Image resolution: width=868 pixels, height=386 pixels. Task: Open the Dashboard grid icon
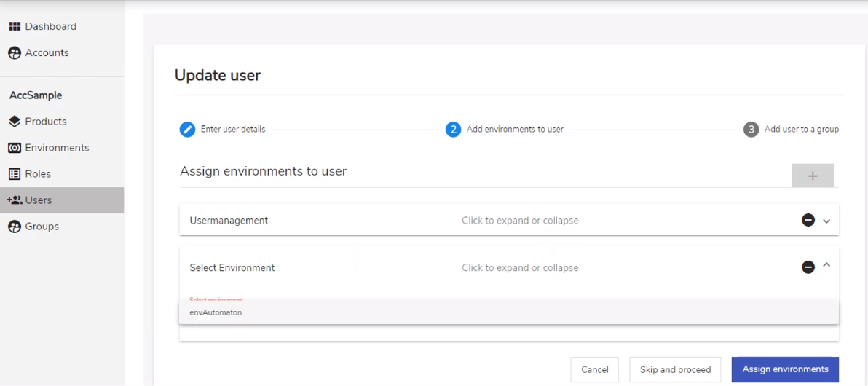pos(15,26)
